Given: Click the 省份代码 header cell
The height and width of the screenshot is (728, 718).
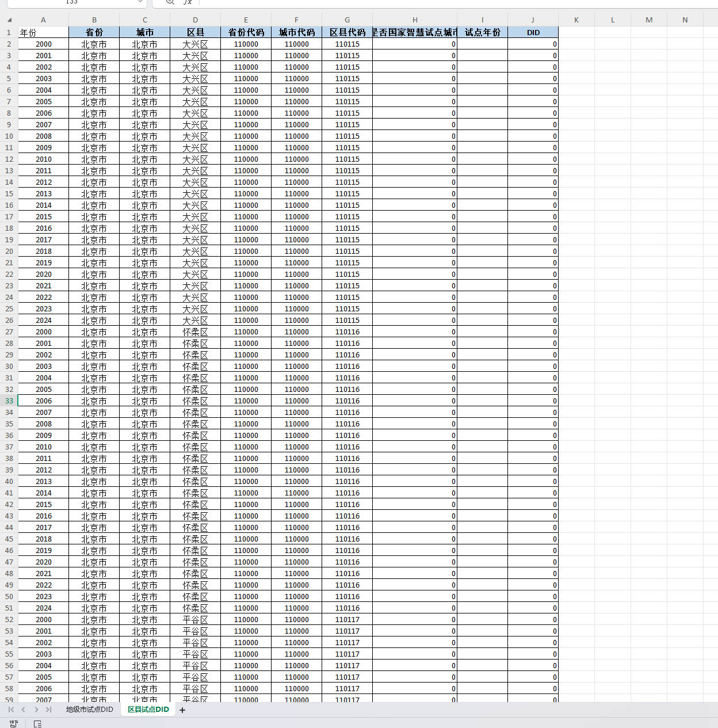Looking at the screenshot, I should click(246, 32).
